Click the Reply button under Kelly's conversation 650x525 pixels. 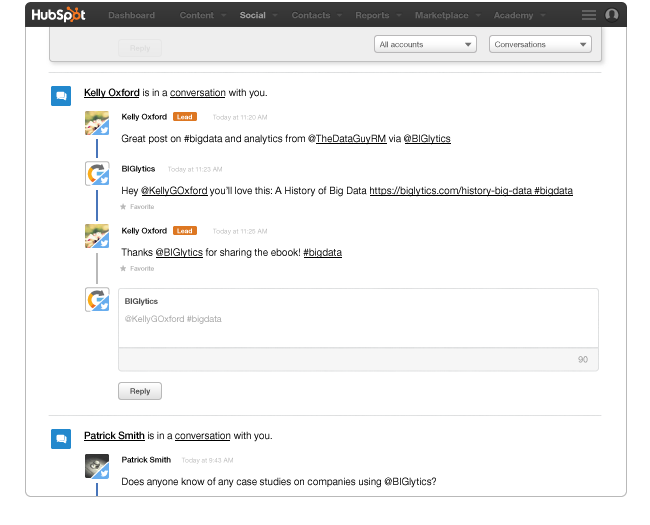click(x=140, y=391)
